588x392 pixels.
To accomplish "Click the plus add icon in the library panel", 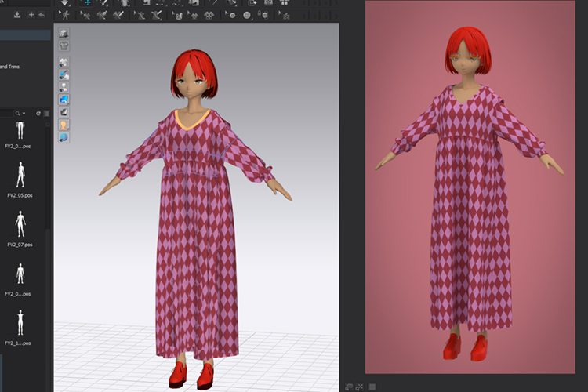I will pyautogui.click(x=31, y=15).
